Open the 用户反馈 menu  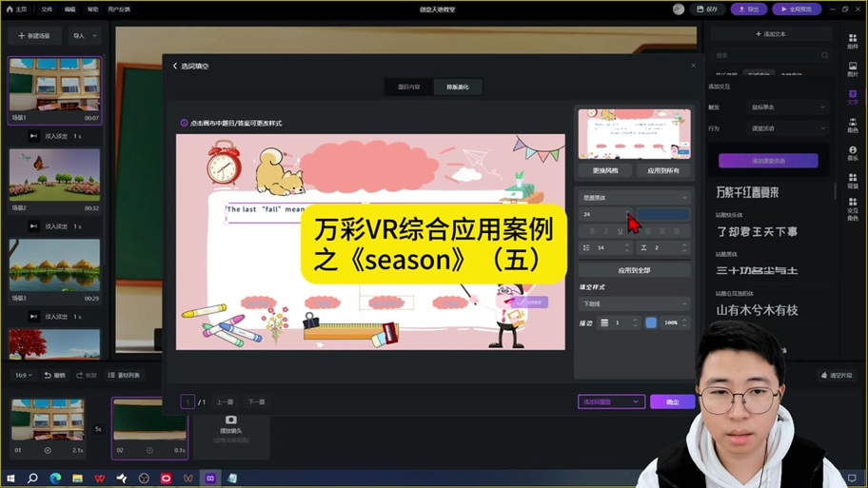coord(119,10)
